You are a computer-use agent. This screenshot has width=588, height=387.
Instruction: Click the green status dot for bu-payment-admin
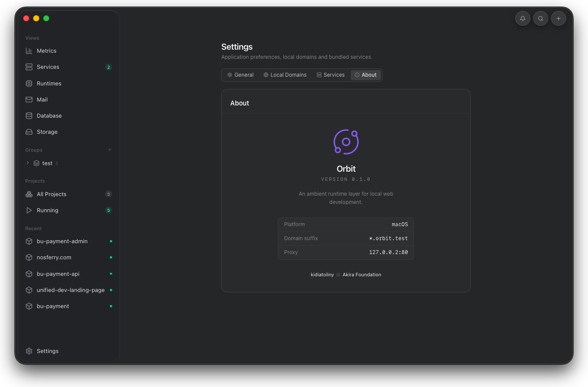click(x=111, y=241)
